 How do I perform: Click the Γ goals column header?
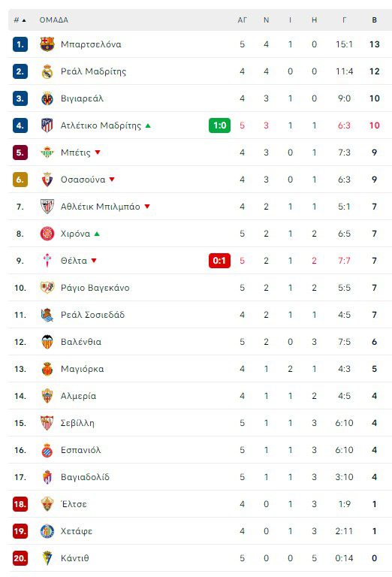point(344,20)
